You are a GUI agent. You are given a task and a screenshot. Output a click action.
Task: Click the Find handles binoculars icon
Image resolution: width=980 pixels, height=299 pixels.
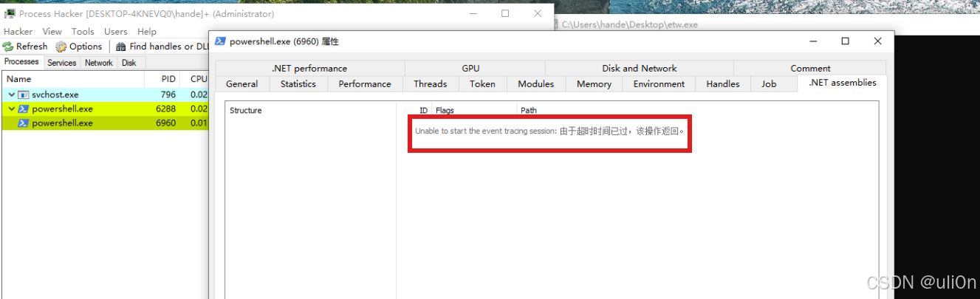click(121, 47)
